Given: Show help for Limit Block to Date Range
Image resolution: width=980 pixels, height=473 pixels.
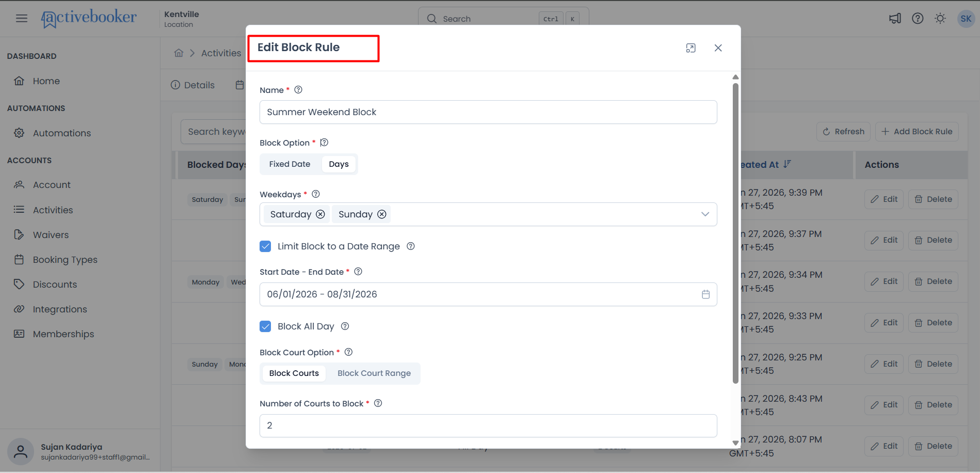Looking at the screenshot, I should pyautogui.click(x=411, y=246).
